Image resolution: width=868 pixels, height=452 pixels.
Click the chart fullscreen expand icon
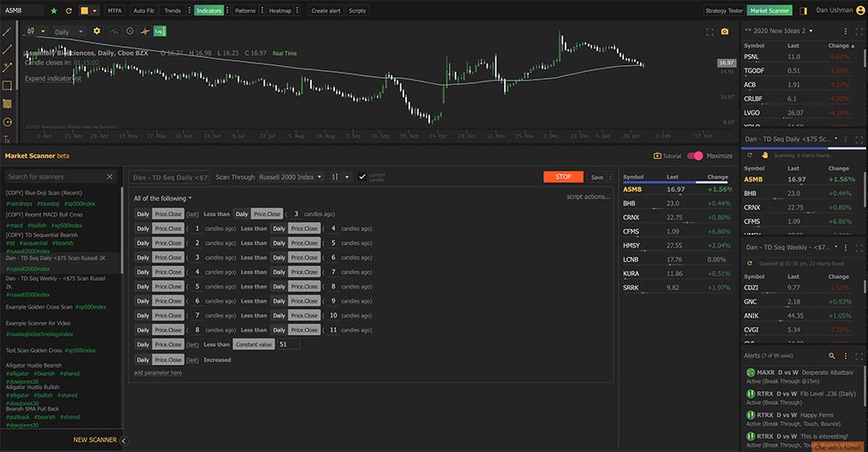pyautogui.click(x=709, y=32)
